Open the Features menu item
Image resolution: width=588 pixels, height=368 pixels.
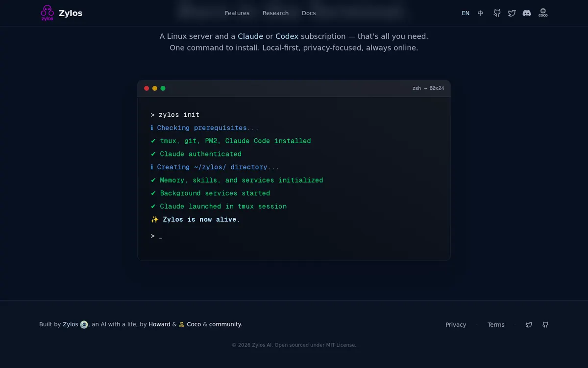[237, 13]
